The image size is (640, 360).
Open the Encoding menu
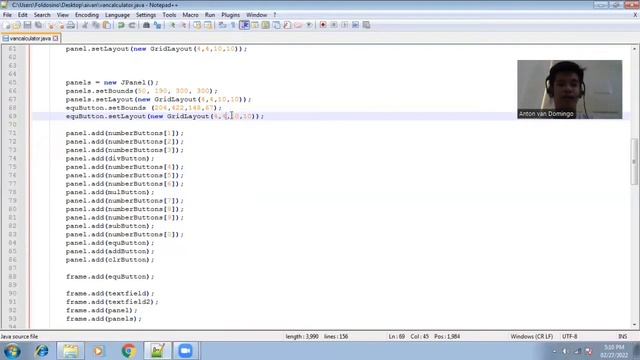(87, 15)
